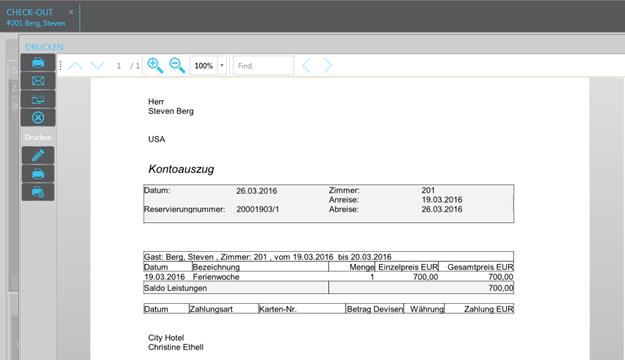This screenshot has width=625, height=360.
Task: Click the Christine Ethell signature text
Action: pos(176,347)
